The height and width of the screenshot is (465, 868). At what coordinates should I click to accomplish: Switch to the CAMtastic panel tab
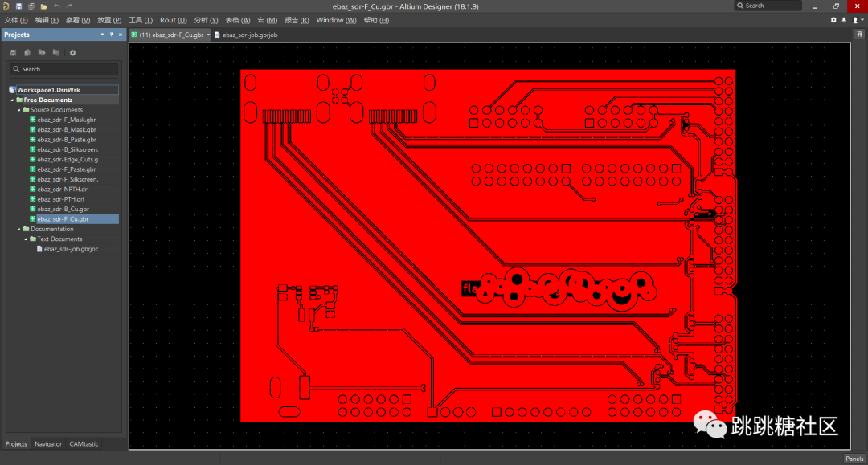[84, 444]
